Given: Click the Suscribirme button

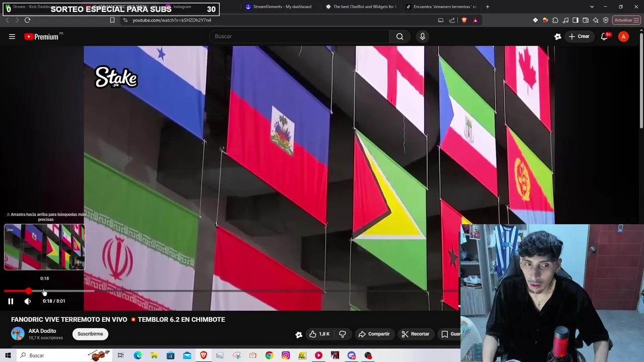Looking at the screenshot, I should tap(90, 334).
